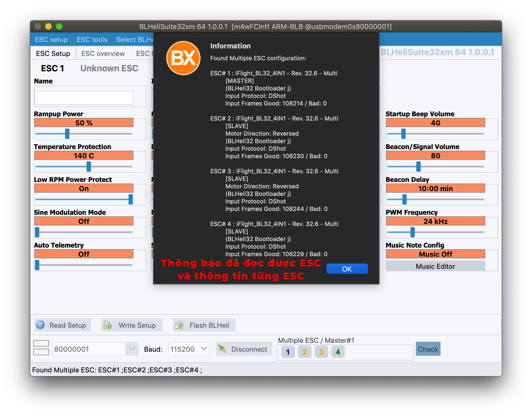Click the Temperature Protection slider handle

(x=89, y=167)
